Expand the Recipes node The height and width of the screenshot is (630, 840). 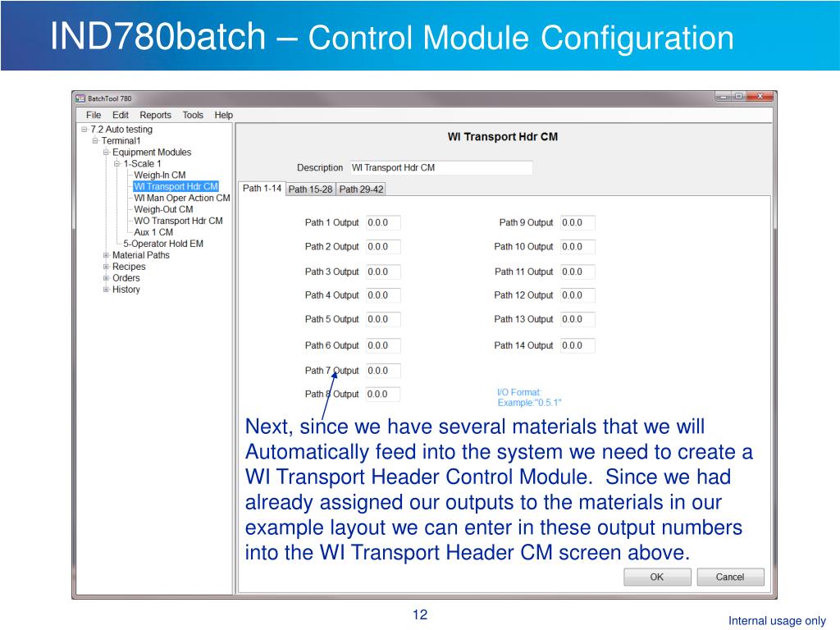pos(106,267)
